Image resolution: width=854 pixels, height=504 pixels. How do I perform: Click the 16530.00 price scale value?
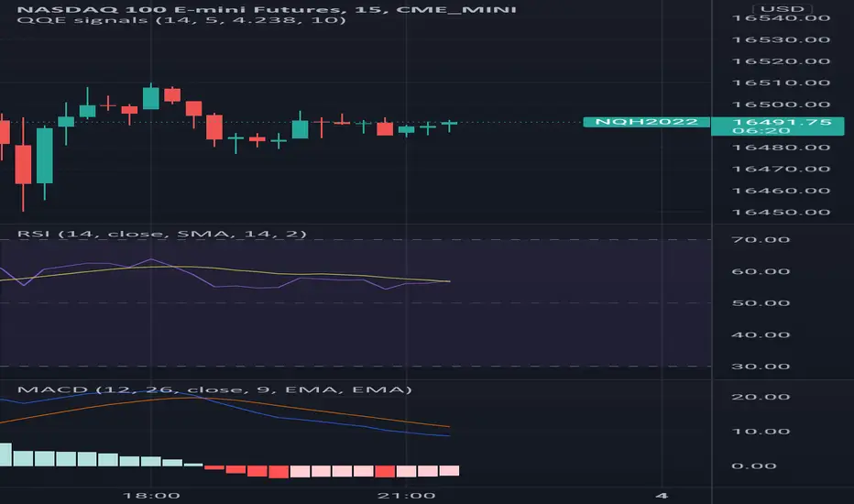781,39
